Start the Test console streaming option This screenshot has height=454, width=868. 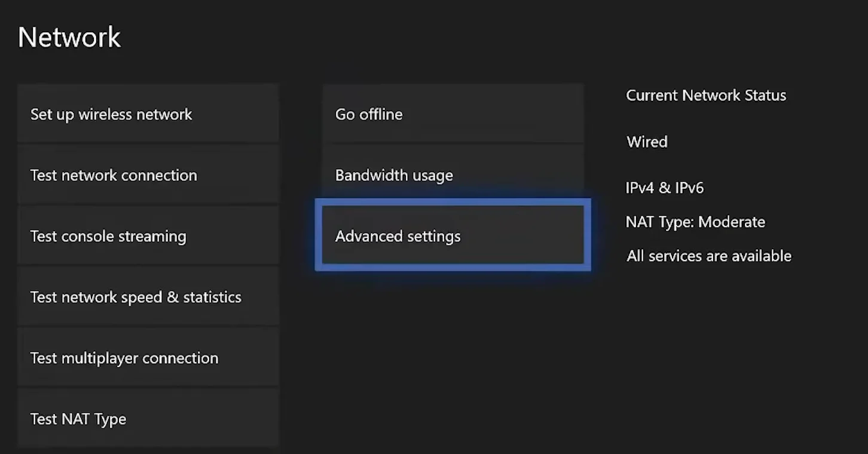click(x=148, y=236)
